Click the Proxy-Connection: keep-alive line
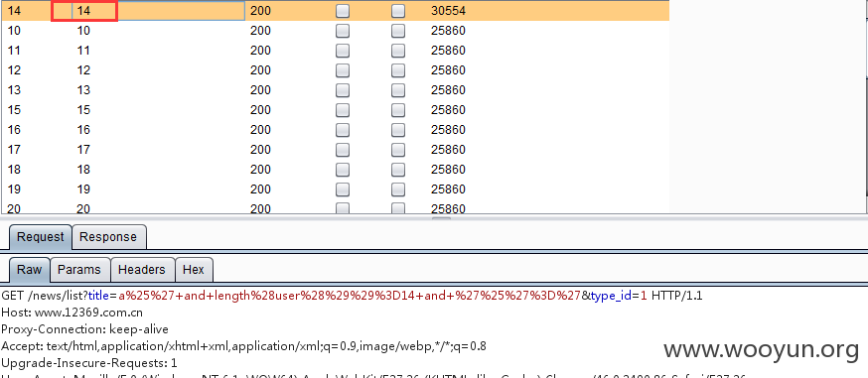 click(84, 330)
